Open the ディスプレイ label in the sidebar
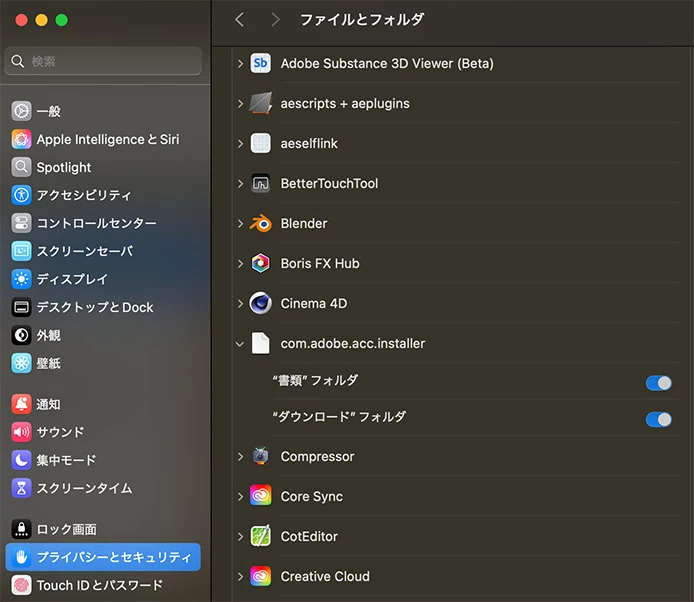This screenshot has height=602, width=694. (72, 279)
